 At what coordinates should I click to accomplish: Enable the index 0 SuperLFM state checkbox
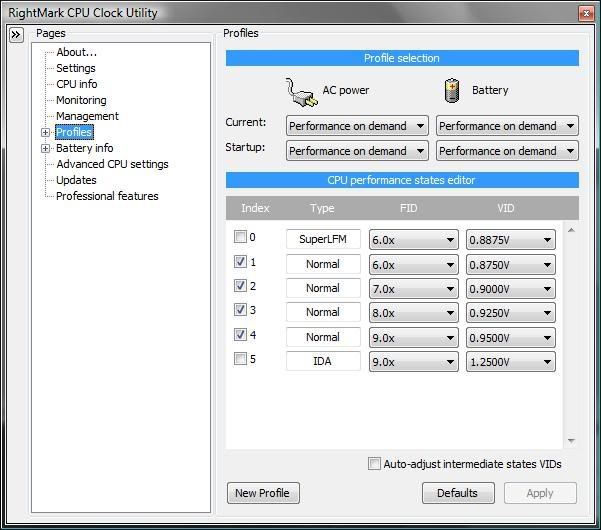tap(240, 237)
